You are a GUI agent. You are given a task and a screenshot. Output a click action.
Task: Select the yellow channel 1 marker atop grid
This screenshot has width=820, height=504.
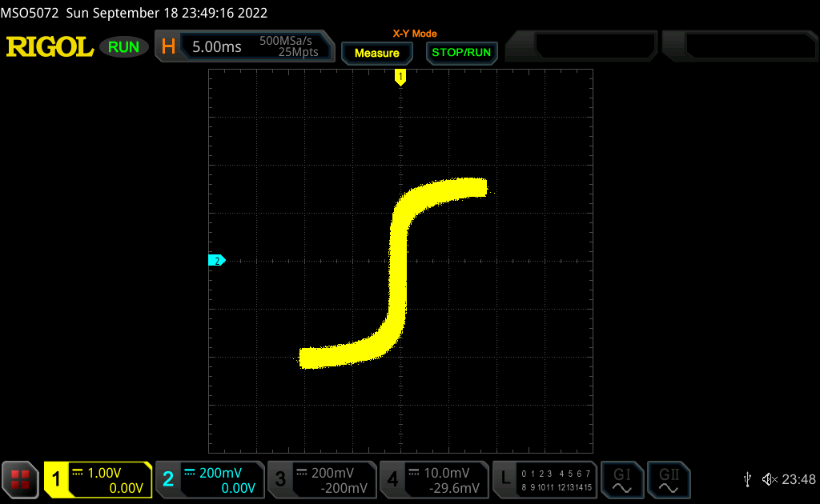400,77
